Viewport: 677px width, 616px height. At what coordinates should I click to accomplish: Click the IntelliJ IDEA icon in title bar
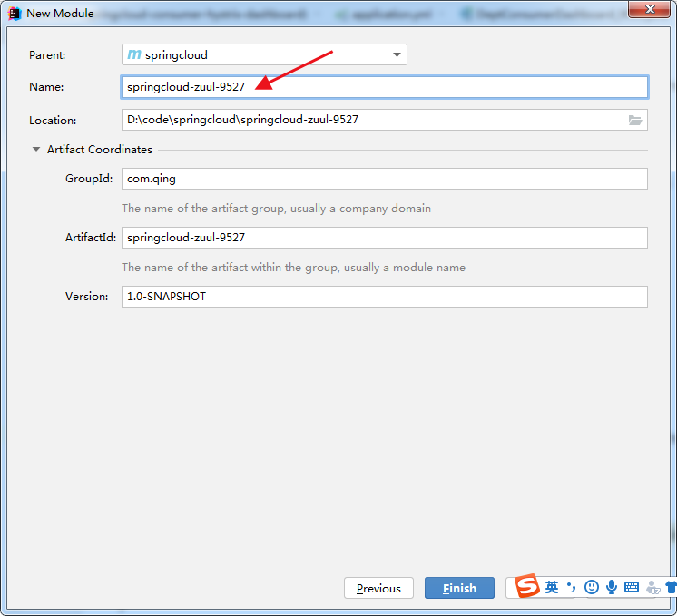(15, 14)
